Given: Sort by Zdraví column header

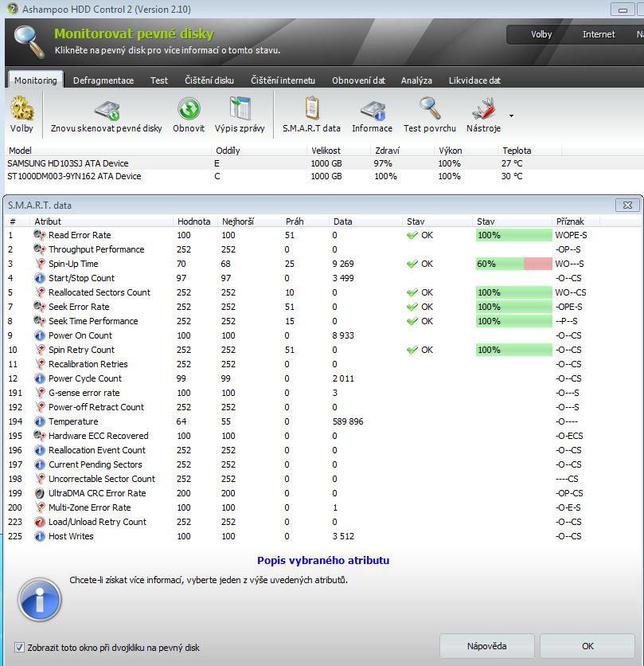Looking at the screenshot, I should click(x=401, y=151).
